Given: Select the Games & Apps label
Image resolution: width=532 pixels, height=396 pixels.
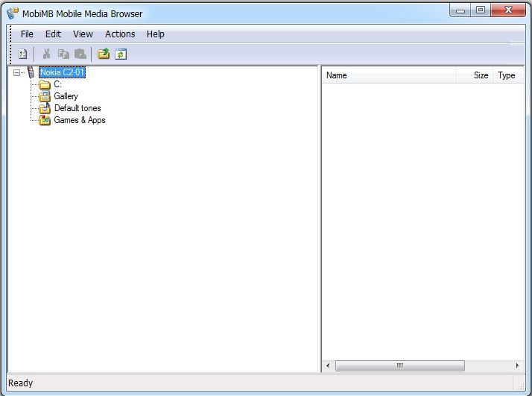Looking at the screenshot, I should pyautogui.click(x=80, y=120).
